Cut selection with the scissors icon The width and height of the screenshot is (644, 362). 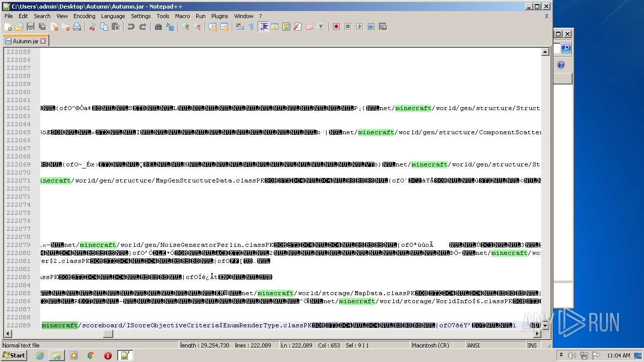93,27
